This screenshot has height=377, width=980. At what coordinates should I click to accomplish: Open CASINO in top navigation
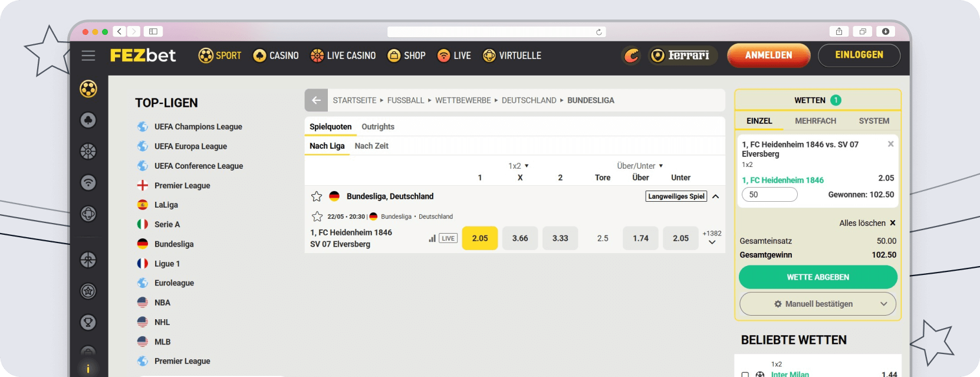[x=275, y=55]
